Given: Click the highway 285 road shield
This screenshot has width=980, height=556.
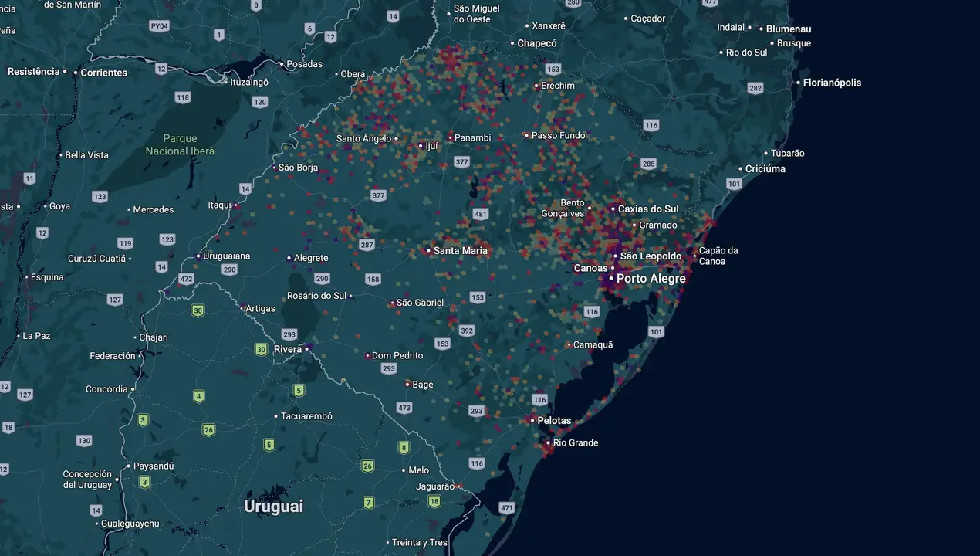Looking at the screenshot, I should tap(648, 164).
